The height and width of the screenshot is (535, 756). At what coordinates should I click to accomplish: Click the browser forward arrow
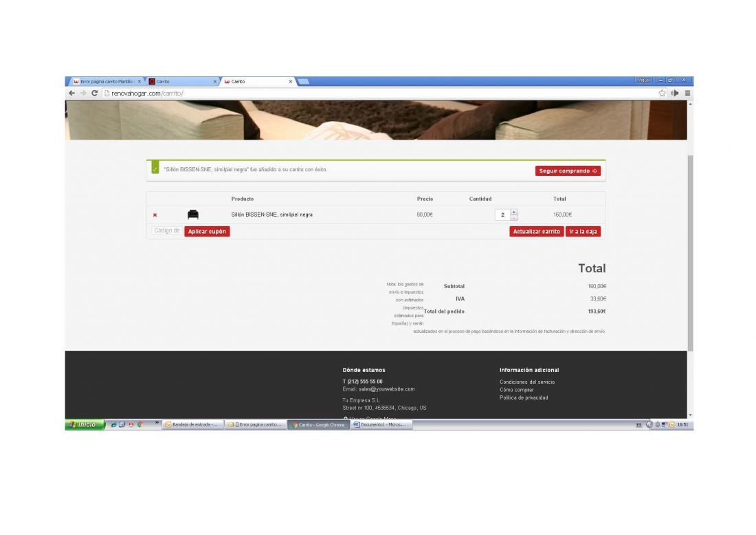point(83,93)
